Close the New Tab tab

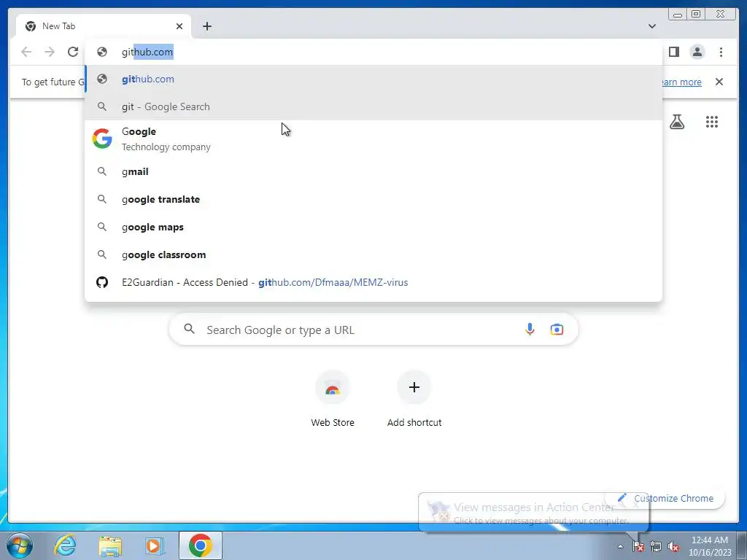click(179, 26)
